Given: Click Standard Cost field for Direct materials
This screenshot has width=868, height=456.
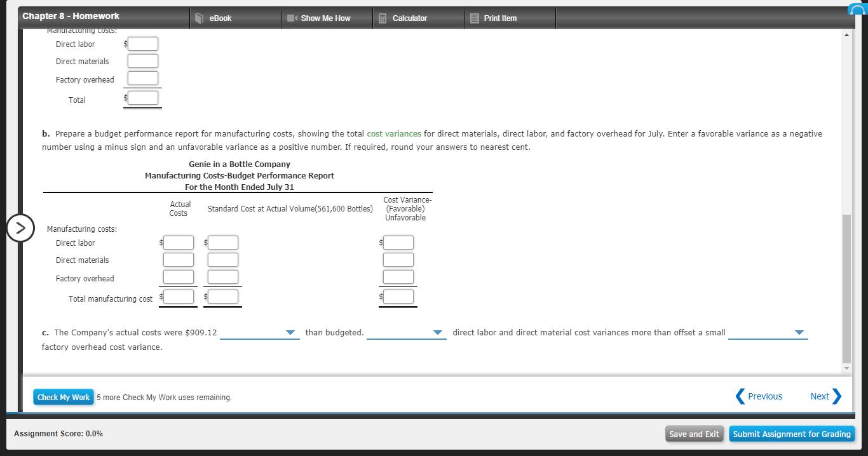Looking at the screenshot, I should click(x=223, y=260).
